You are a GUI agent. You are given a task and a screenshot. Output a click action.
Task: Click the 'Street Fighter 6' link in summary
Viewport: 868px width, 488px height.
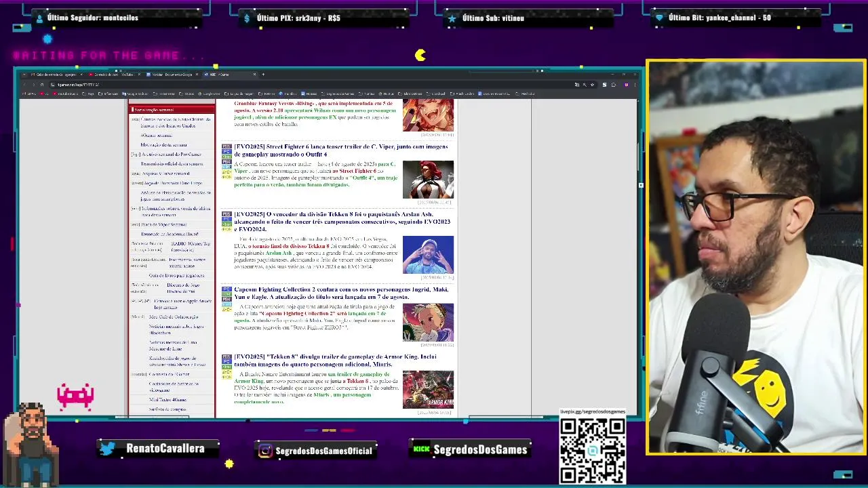click(x=357, y=171)
